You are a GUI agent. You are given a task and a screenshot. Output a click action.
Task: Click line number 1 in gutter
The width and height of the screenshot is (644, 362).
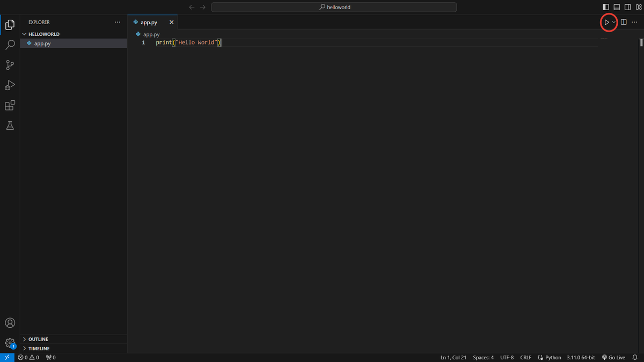pos(143,42)
